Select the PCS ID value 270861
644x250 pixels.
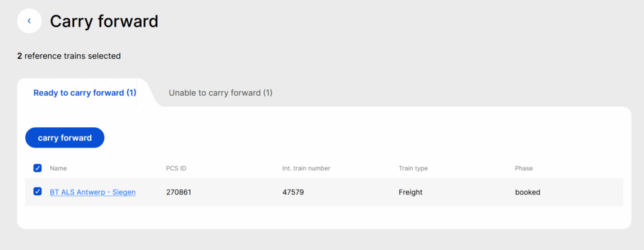tap(179, 192)
